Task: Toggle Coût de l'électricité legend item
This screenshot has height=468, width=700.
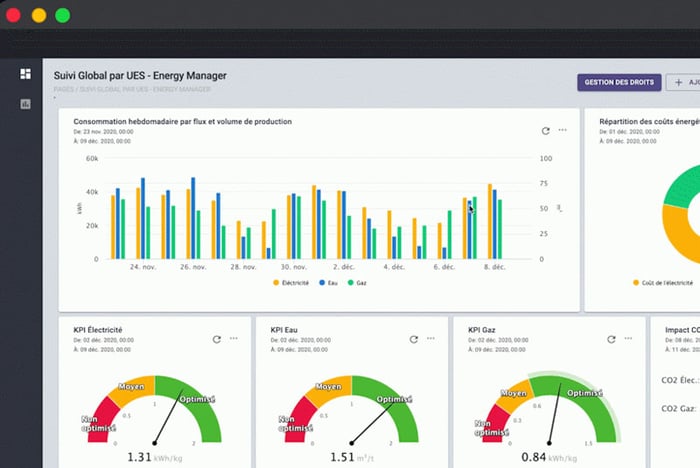Action: click(x=663, y=283)
